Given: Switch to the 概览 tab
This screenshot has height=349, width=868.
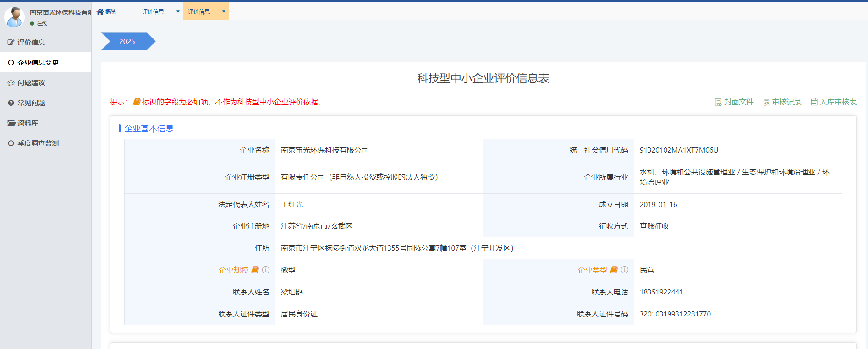Looking at the screenshot, I should point(110,12).
